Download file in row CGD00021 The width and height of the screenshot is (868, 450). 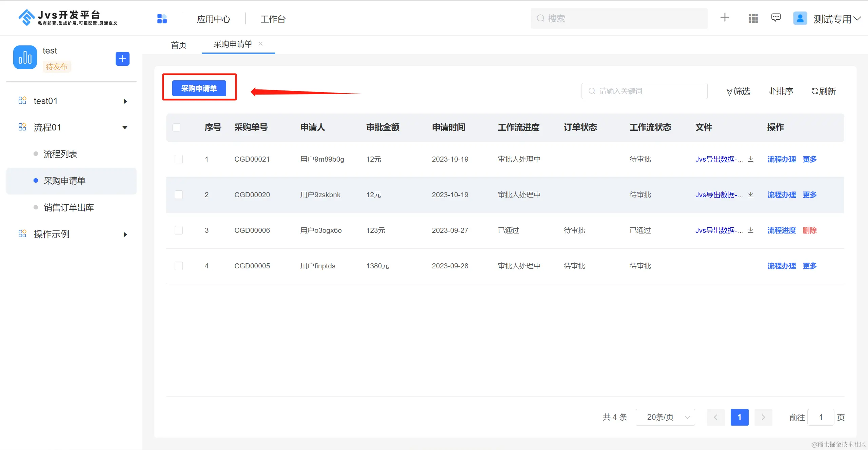751,159
